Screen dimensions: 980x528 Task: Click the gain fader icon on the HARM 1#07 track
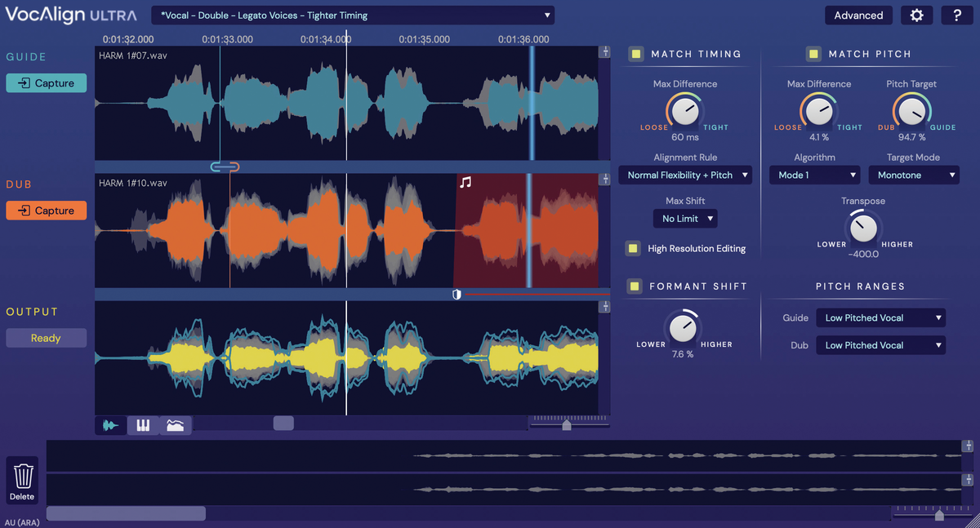click(x=604, y=51)
